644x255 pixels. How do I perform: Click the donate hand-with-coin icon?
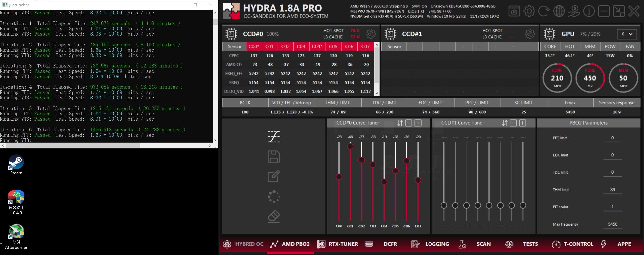point(574,11)
